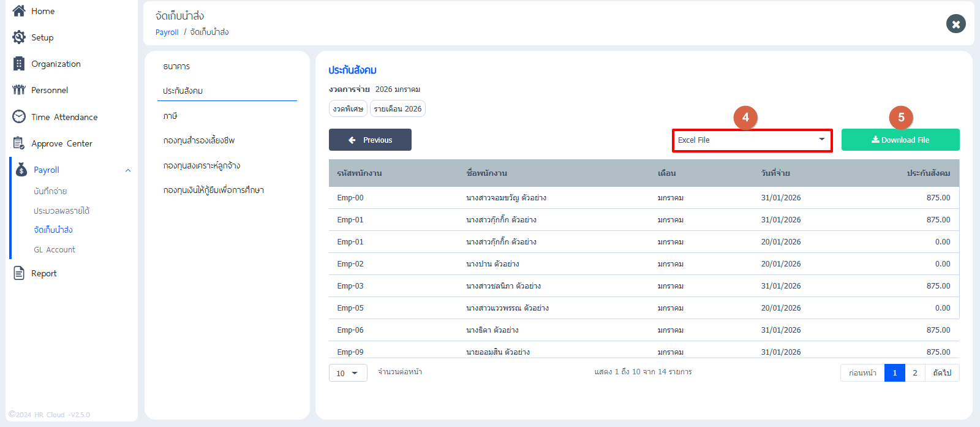Open the Excel File format dropdown

pyautogui.click(x=752, y=140)
